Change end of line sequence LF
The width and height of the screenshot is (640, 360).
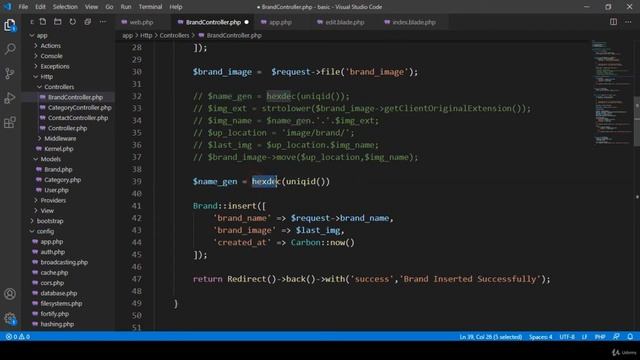click(x=584, y=337)
